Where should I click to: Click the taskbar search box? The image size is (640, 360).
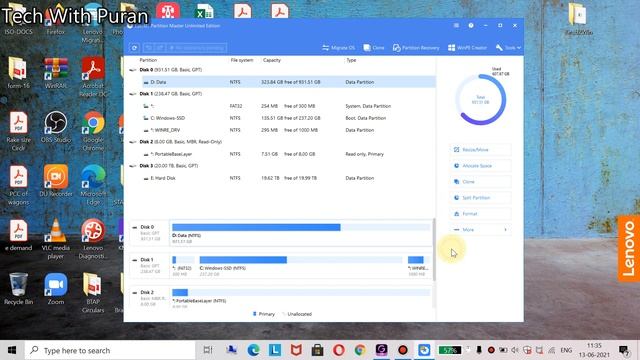click(x=110, y=350)
